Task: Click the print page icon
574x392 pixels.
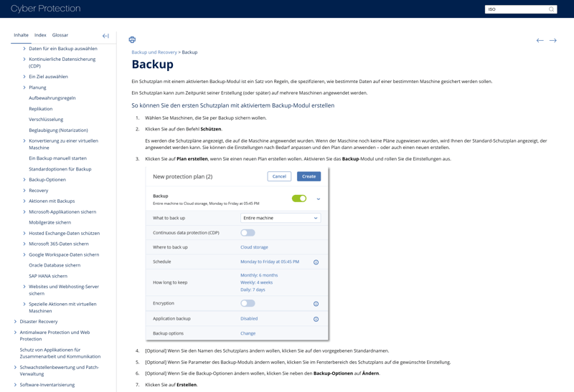Action: [x=132, y=40]
